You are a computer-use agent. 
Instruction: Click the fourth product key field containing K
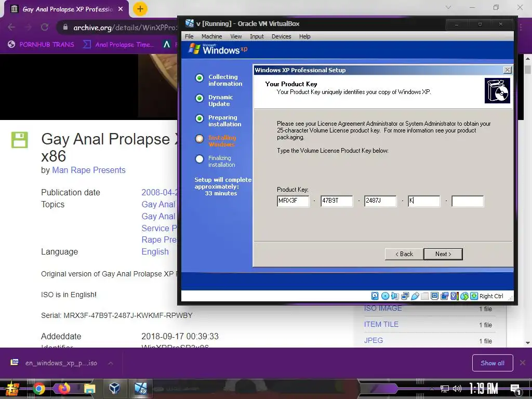click(424, 201)
